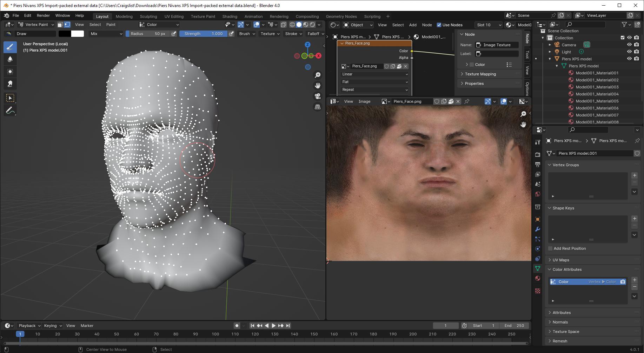Select the Blur tool in toolbar
644x353 pixels.
[10, 59]
